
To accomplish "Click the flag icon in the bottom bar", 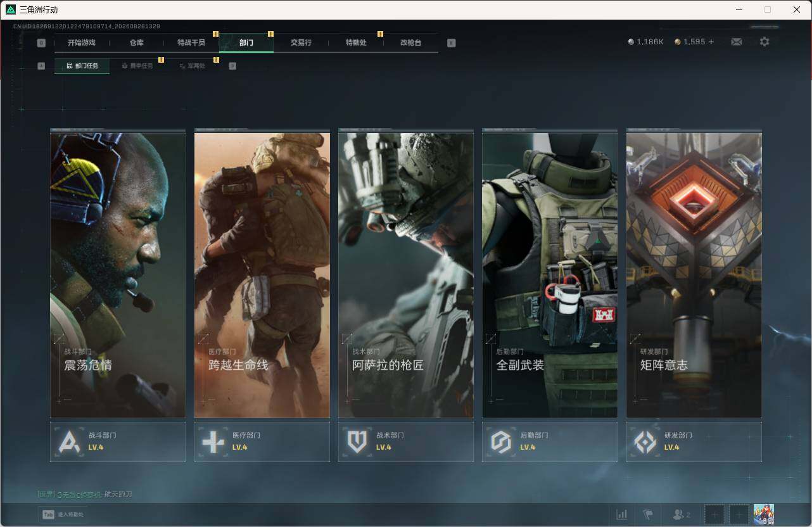I will pyautogui.click(x=648, y=514).
